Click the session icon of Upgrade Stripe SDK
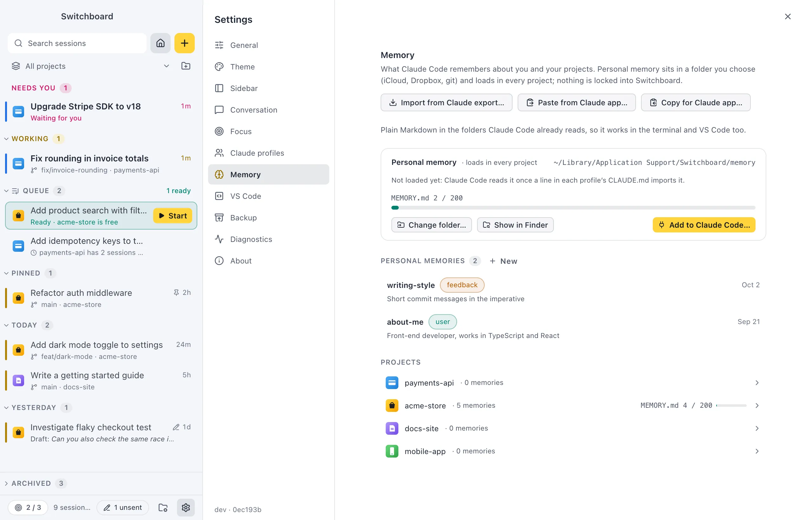 tap(18, 111)
